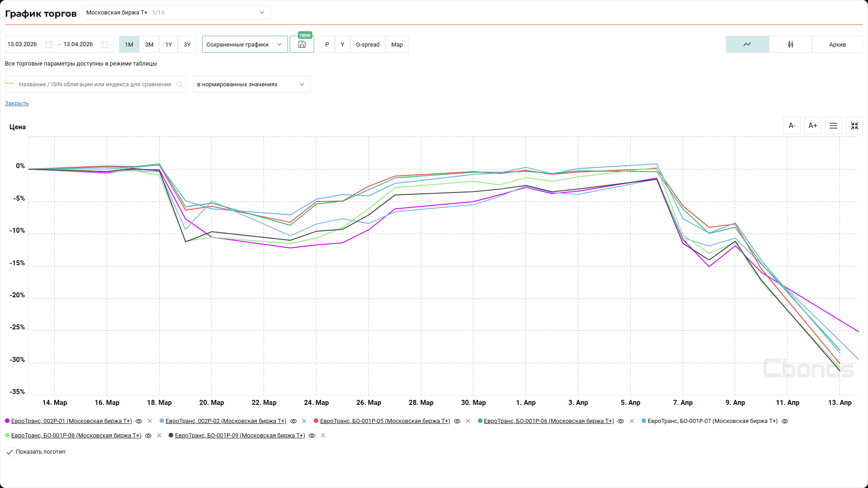Increase font size with A+ button

pyautogui.click(x=812, y=126)
